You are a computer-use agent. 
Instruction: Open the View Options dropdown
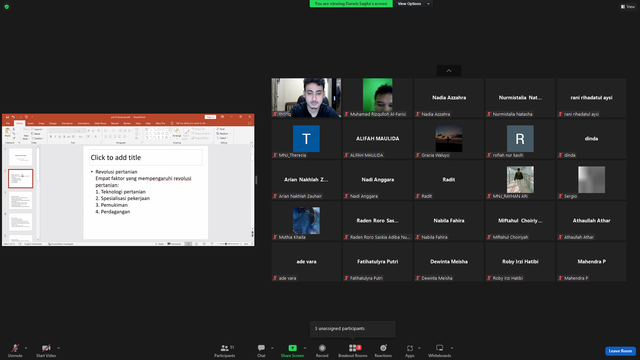(413, 4)
